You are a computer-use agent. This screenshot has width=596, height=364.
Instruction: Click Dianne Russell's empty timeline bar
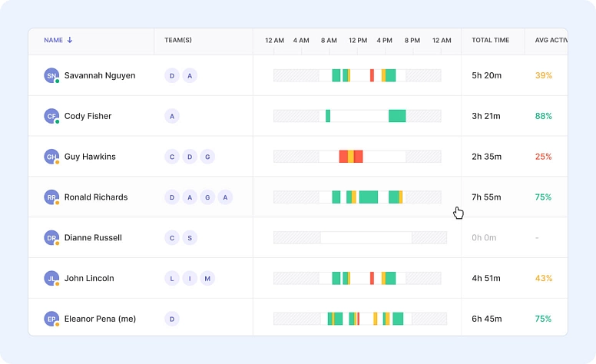(366, 238)
